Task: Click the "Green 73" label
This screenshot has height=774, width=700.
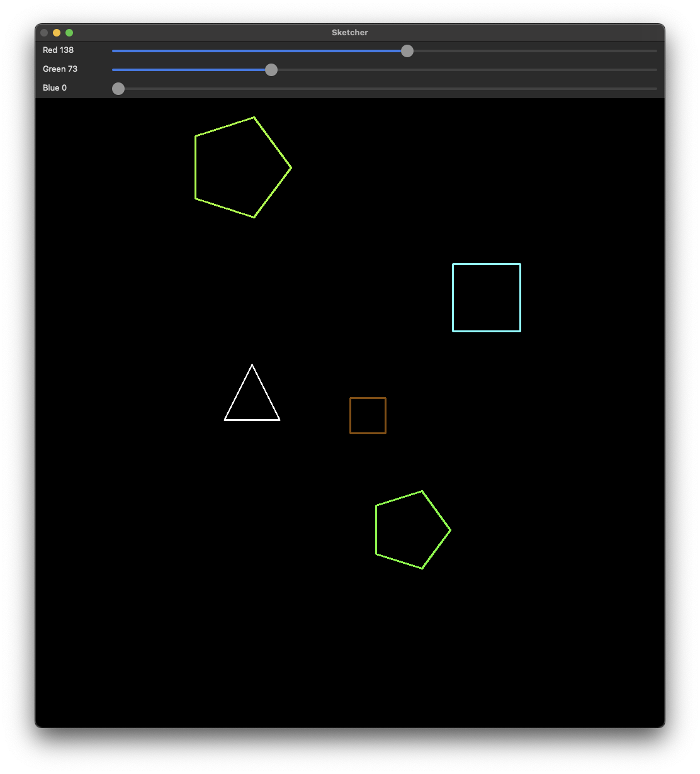Action: (x=60, y=69)
